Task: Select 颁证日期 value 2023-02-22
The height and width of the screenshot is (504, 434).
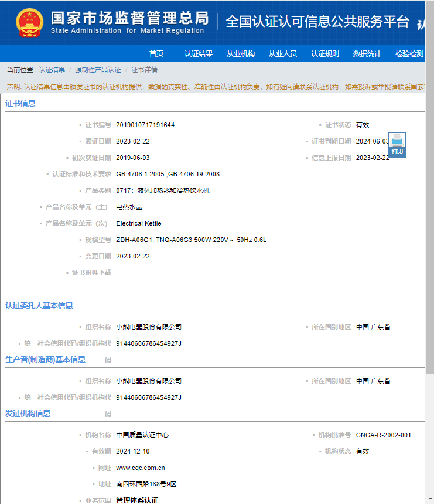Action: coord(133,141)
